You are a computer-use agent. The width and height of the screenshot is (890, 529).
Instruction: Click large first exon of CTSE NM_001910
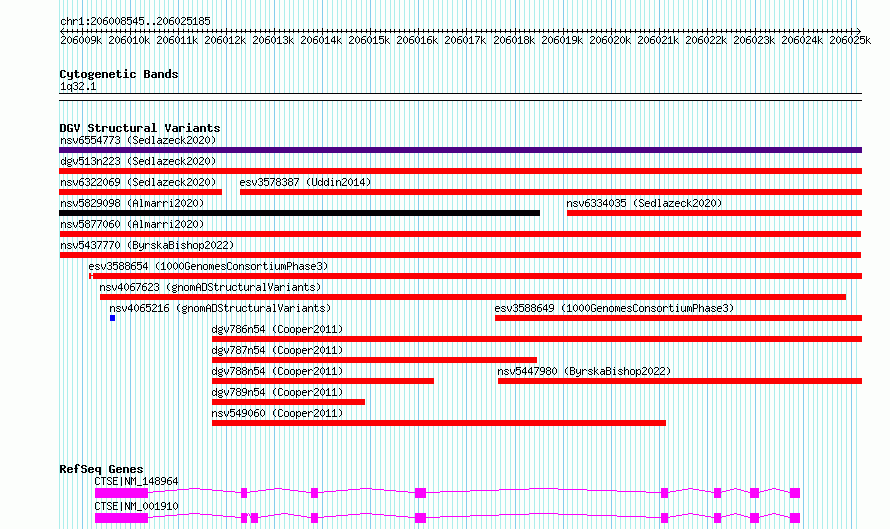(x=121, y=518)
